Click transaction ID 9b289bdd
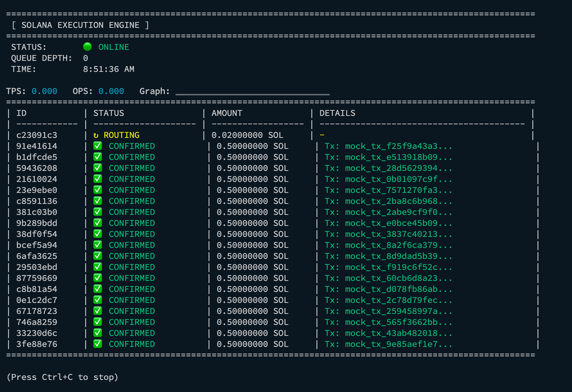Viewport: 572px width, 392px height. [37, 223]
